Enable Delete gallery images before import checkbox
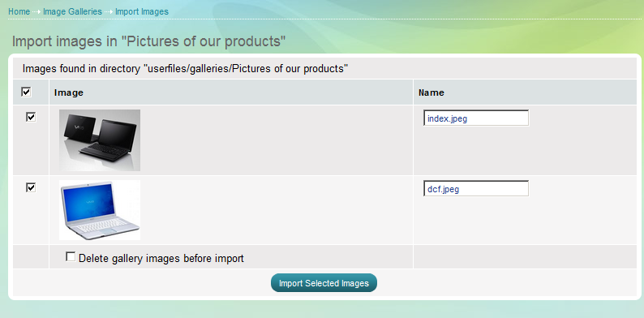The image size is (644, 318). [x=71, y=257]
